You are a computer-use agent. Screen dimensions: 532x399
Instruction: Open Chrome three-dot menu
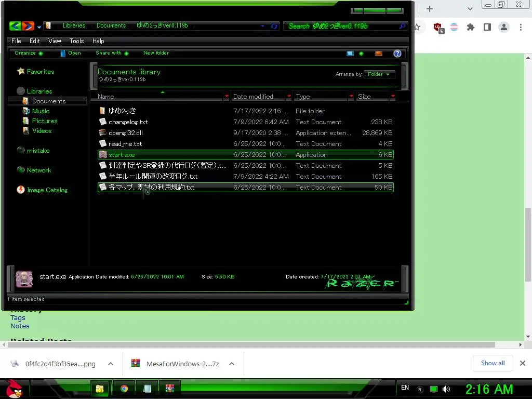(x=521, y=27)
